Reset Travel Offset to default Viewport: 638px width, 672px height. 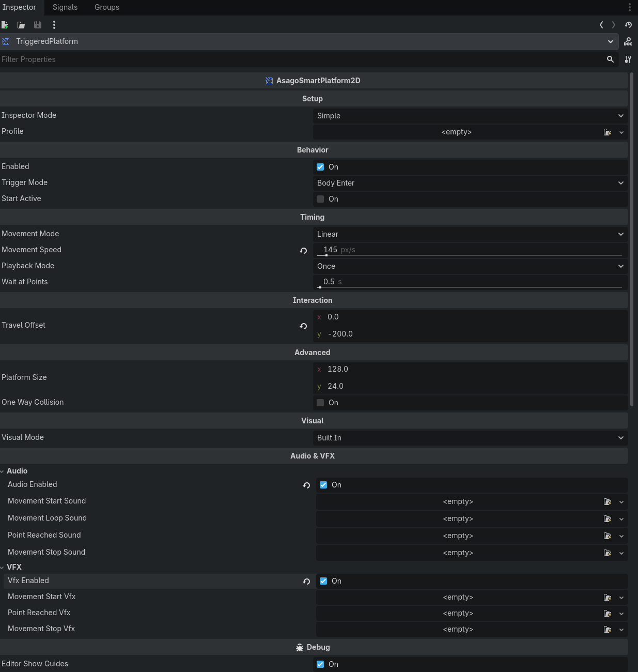coord(304,326)
